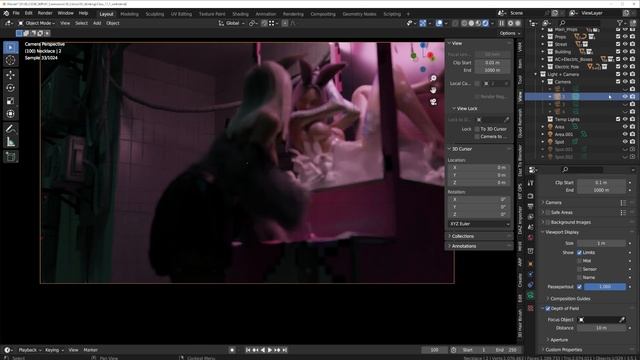Switch to the Shading workspace tab

(240, 14)
